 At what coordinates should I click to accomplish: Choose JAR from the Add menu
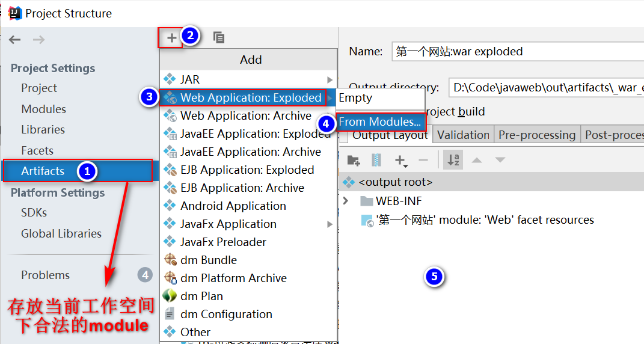(248, 79)
